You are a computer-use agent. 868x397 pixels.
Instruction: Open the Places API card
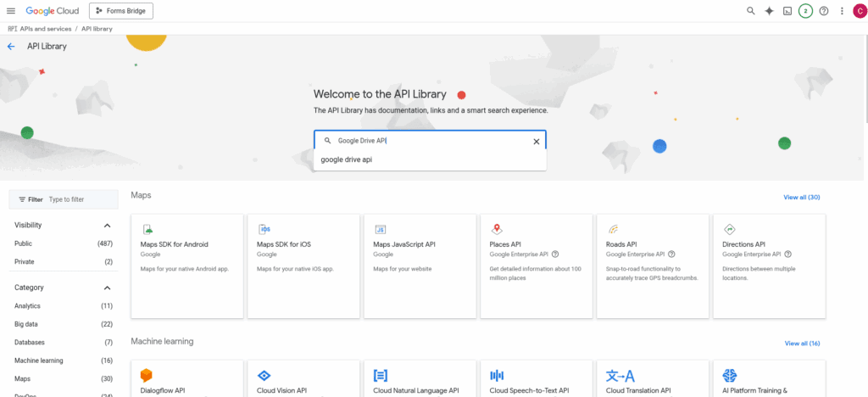[x=537, y=266]
